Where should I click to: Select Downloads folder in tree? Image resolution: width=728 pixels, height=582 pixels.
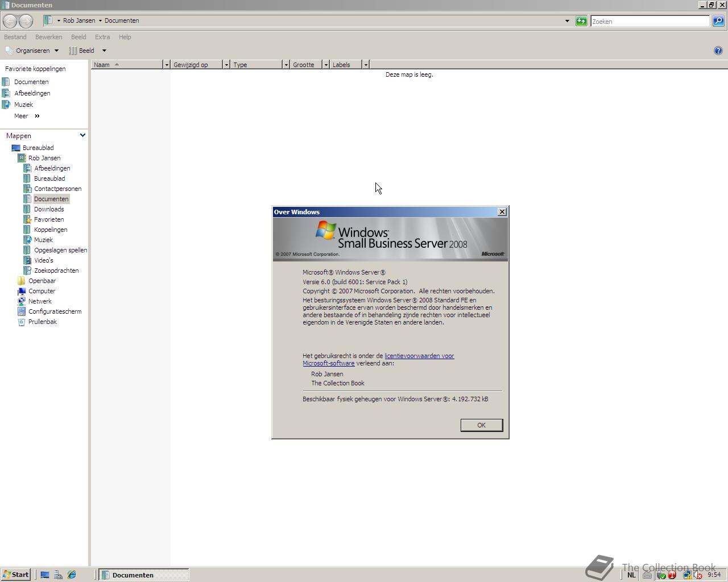click(49, 209)
